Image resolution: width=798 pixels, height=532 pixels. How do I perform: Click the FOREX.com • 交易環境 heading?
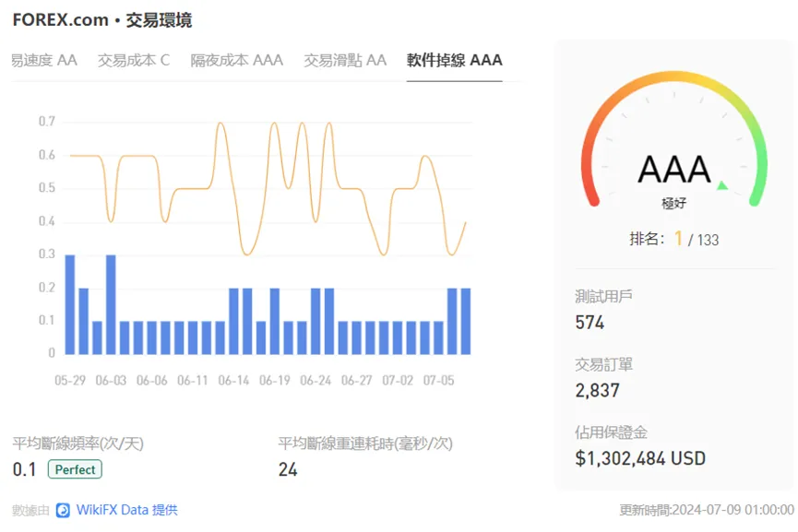102,20
